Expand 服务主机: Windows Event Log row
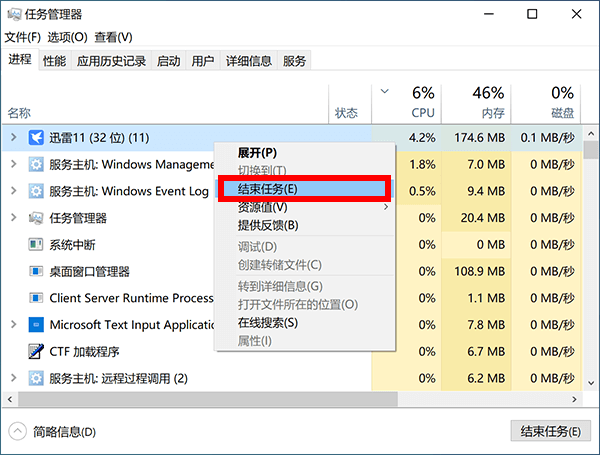600x455 pixels. pos(13,191)
